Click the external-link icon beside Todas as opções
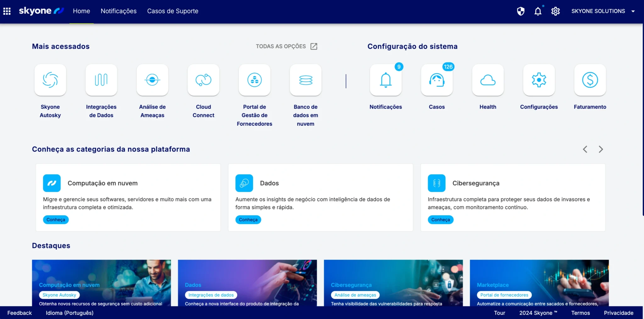The height and width of the screenshot is (319, 644). 314,47
